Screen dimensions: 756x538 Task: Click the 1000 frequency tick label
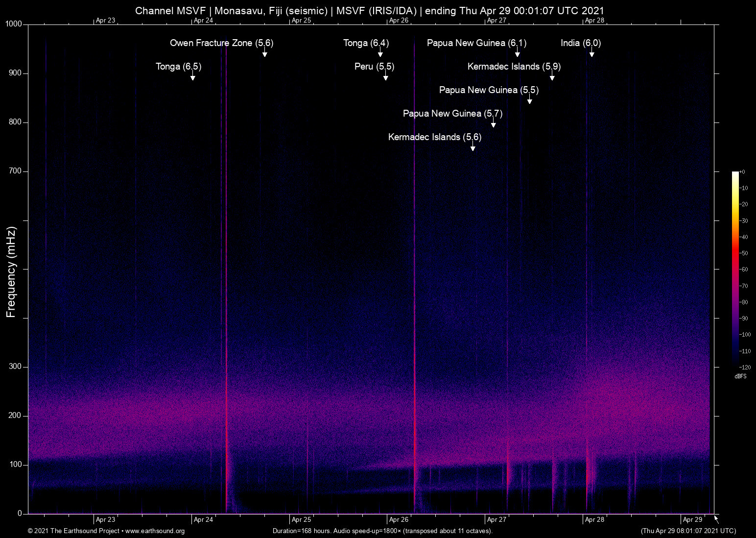tap(15, 24)
